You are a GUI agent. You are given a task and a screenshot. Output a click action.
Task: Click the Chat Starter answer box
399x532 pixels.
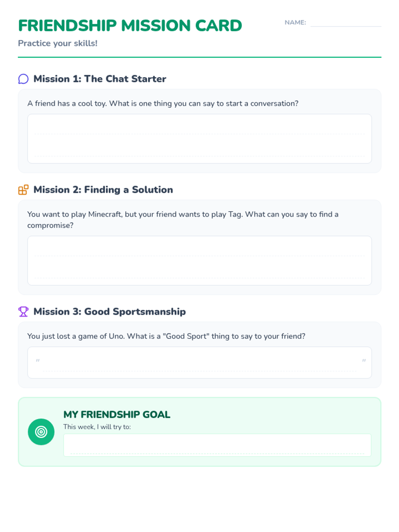pos(199,139)
